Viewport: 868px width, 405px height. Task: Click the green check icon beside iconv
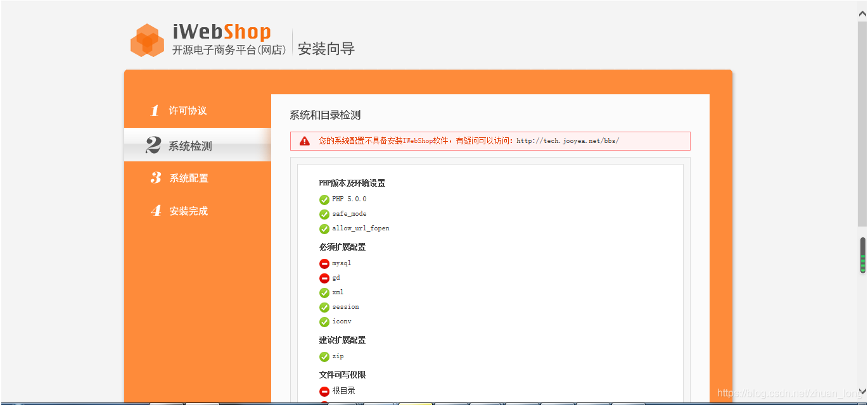pyautogui.click(x=324, y=321)
